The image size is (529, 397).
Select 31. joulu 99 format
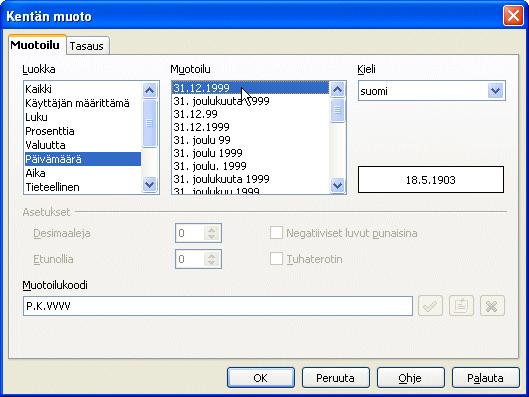pos(250,140)
